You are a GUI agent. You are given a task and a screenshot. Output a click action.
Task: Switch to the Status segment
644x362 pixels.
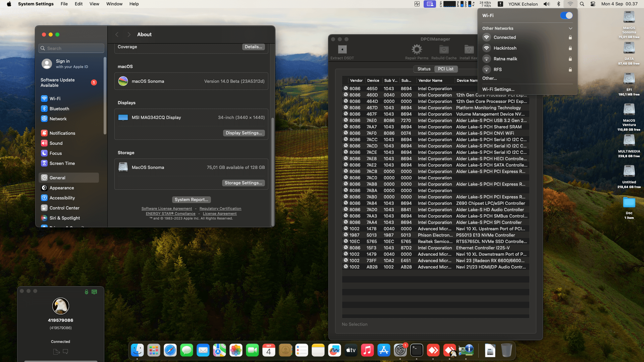424,69
